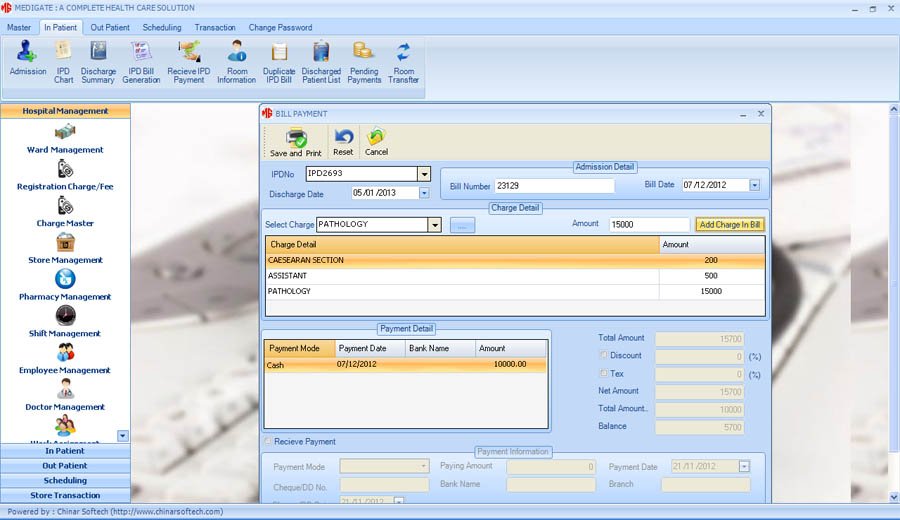This screenshot has width=900, height=520.
Task: Expand the IPDNo dropdown
Action: [424, 174]
